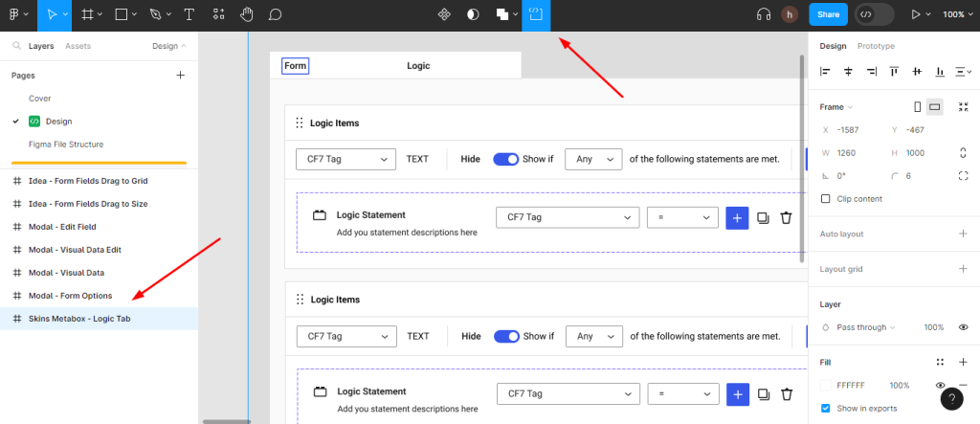Click the blue Share button
The width and height of the screenshot is (980, 424).
pos(828,14)
